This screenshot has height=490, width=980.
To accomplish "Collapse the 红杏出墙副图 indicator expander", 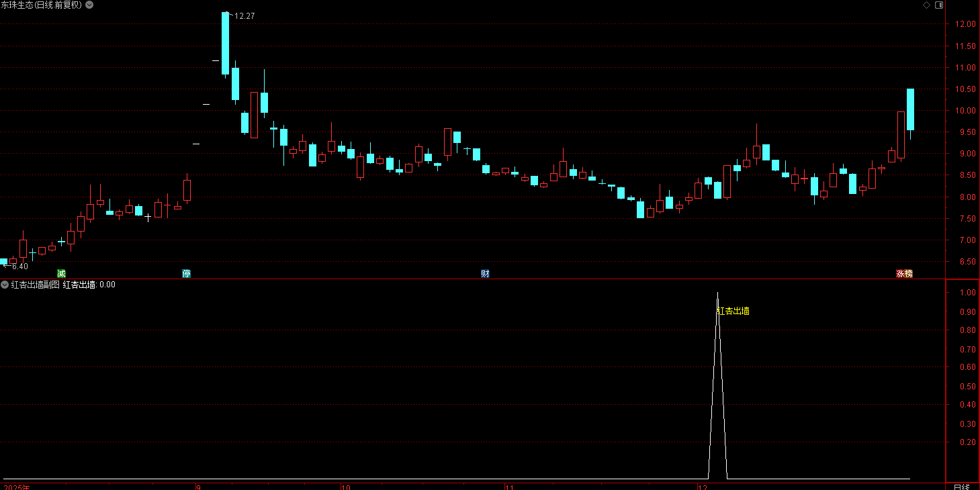I will coord(5,285).
